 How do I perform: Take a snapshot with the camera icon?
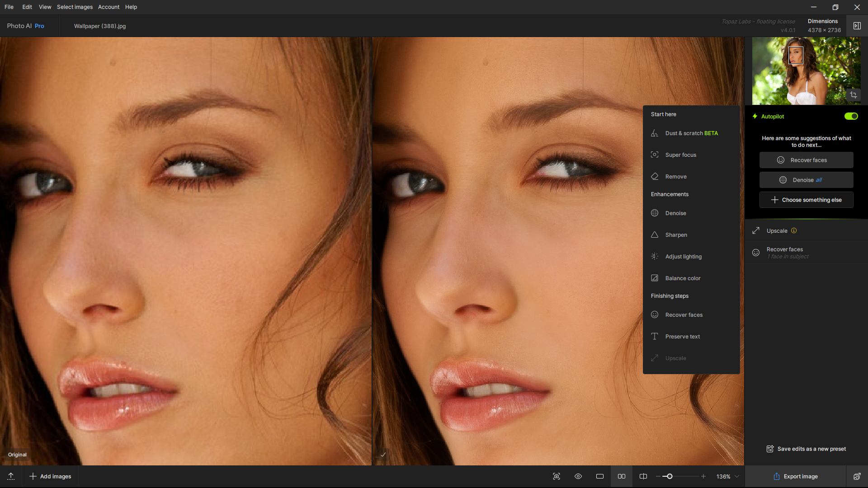coord(557,476)
